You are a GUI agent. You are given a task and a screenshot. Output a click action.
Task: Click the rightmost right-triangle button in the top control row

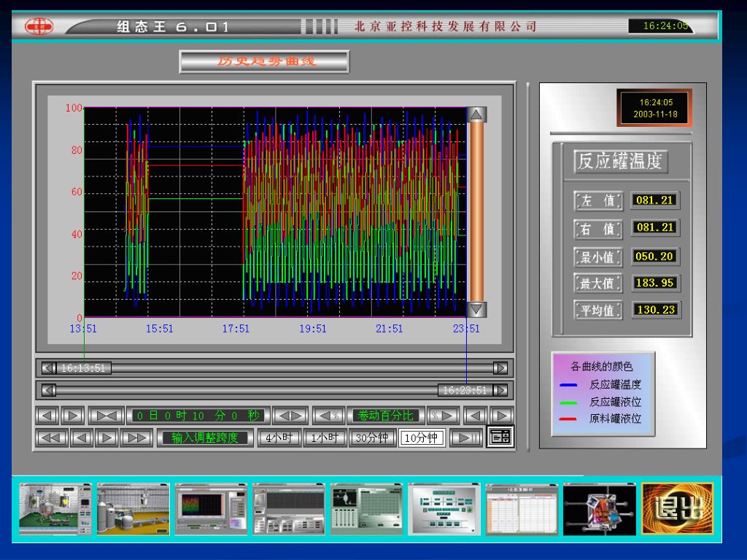tap(501, 416)
